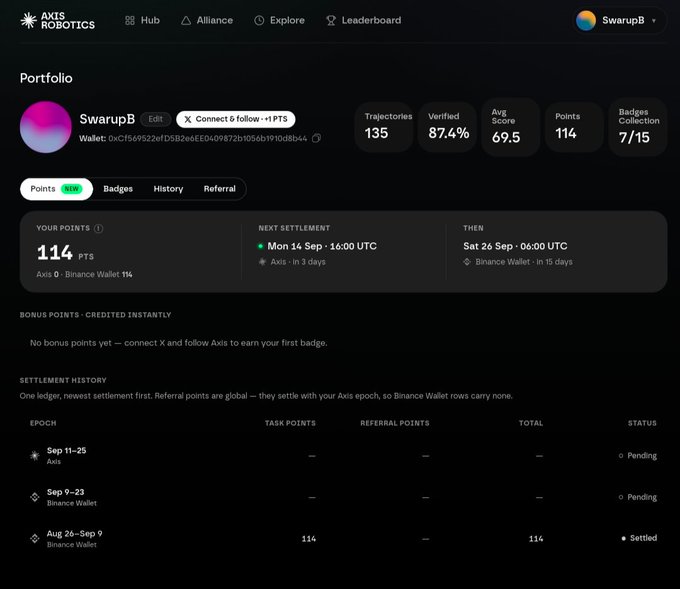The height and width of the screenshot is (589, 680).
Task: Click the NEW badge on Points tab
Action: pos(72,189)
